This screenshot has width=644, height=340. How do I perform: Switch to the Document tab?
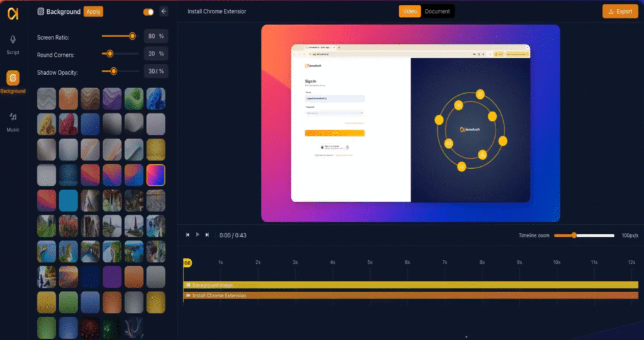click(x=437, y=11)
